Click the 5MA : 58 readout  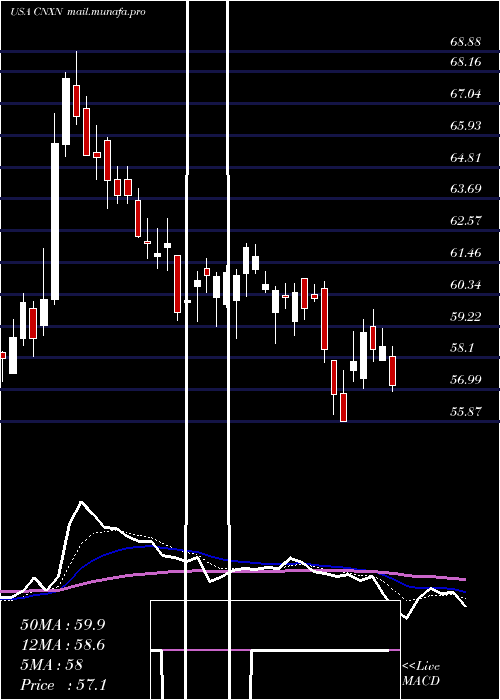point(52,665)
